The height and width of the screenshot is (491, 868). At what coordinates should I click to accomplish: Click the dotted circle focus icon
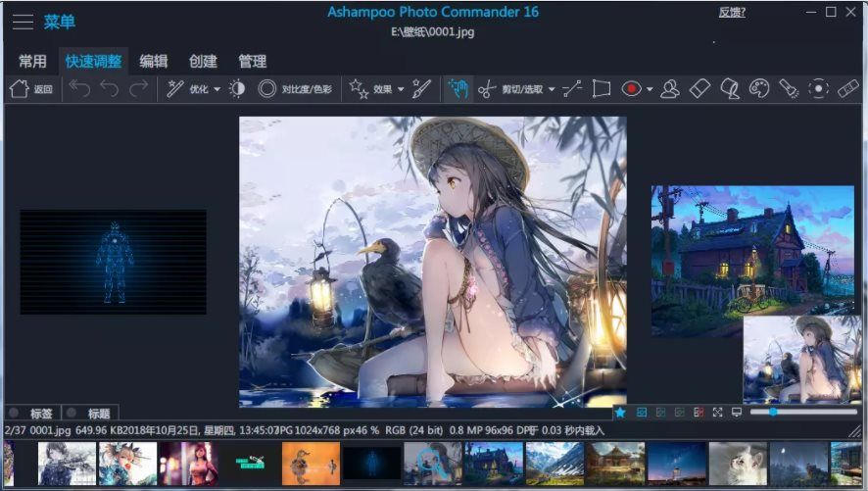point(818,89)
